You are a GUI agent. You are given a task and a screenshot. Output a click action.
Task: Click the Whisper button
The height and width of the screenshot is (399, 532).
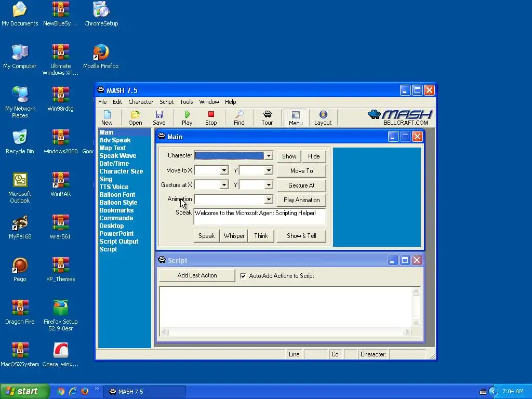tap(234, 236)
